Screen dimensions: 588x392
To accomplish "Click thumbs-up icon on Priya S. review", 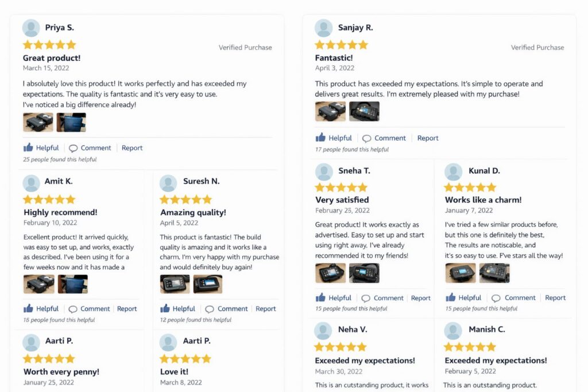I will click(28, 148).
